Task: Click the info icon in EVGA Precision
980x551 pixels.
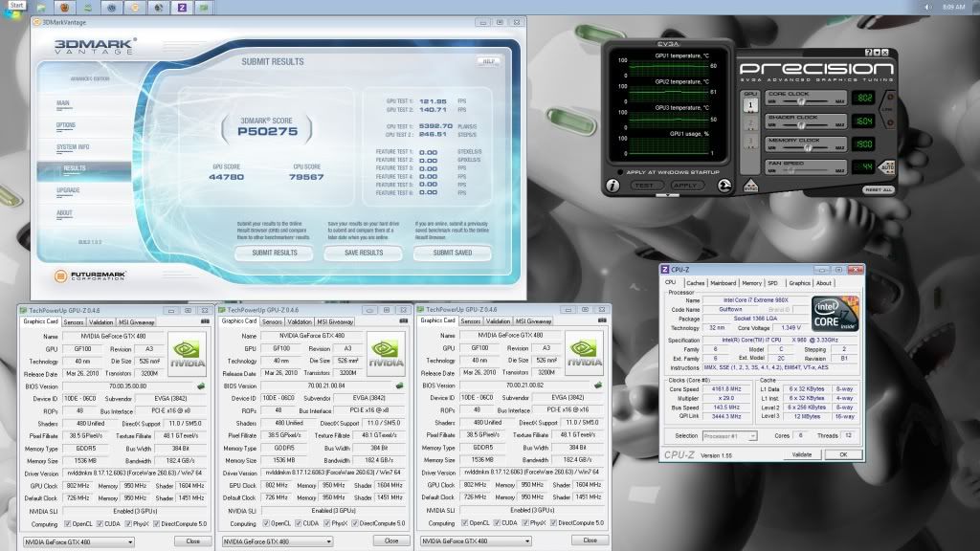Action: pyautogui.click(x=612, y=185)
